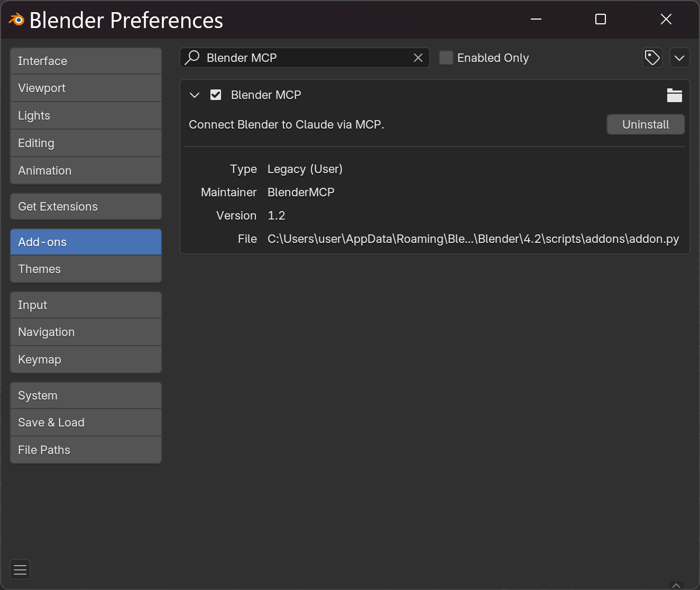Select the Add-ons section
700x590 pixels.
coord(86,242)
